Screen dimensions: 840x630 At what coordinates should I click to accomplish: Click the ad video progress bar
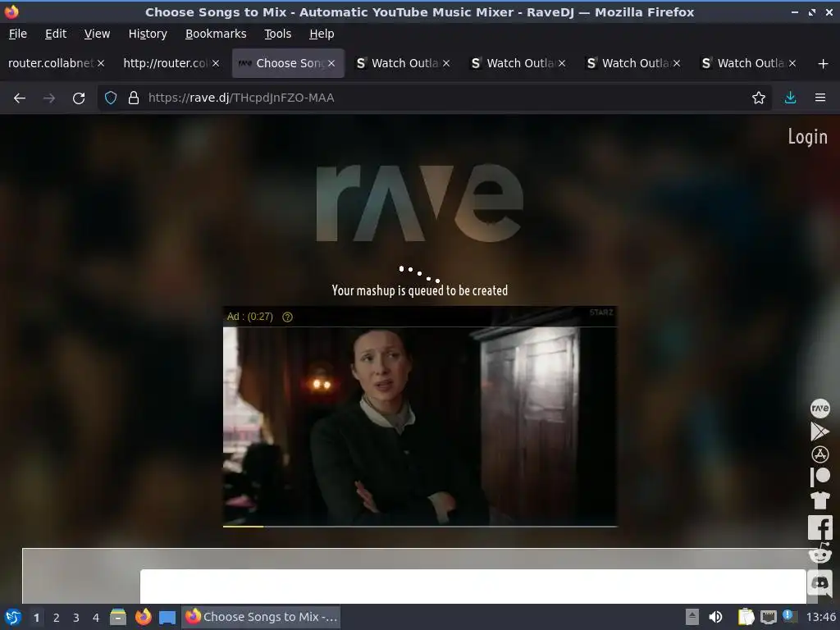point(420,527)
